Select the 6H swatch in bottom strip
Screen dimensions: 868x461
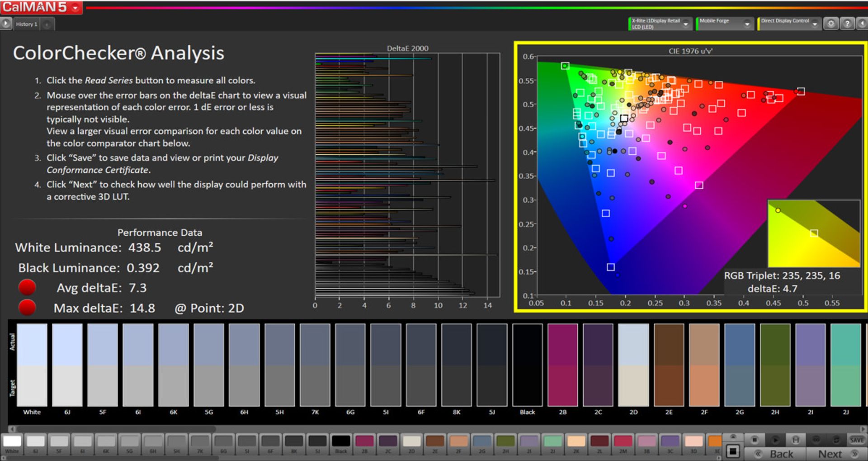pos(153,444)
